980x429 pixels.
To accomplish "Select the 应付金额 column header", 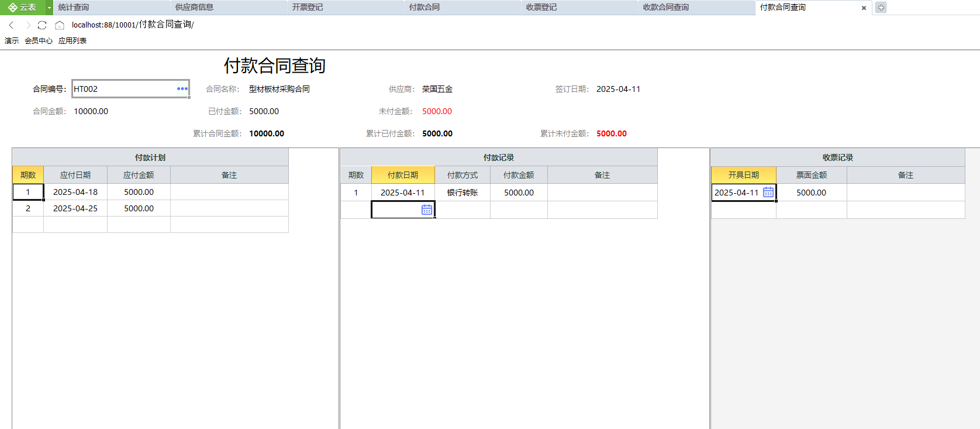I will coord(139,175).
